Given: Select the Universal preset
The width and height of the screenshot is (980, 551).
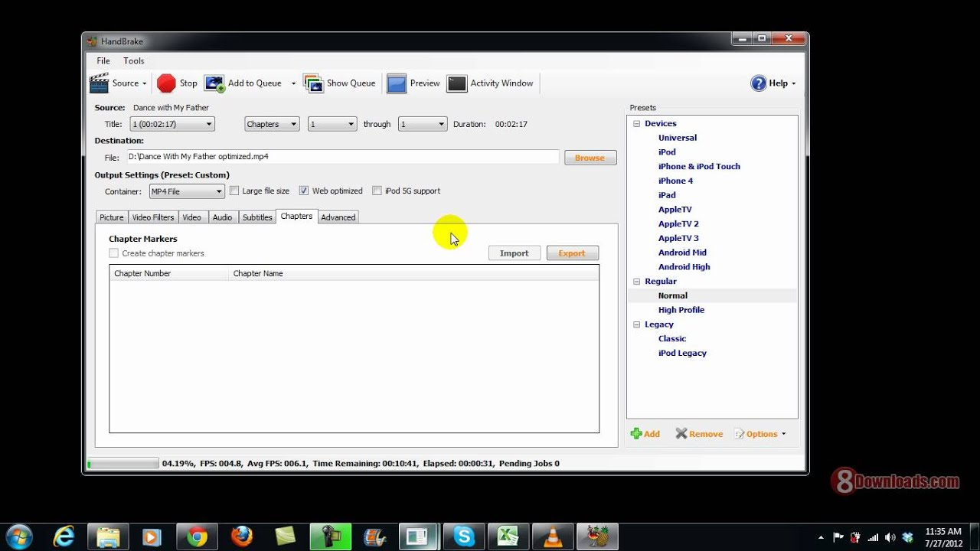Looking at the screenshot, I should click(x=678, y=138).
